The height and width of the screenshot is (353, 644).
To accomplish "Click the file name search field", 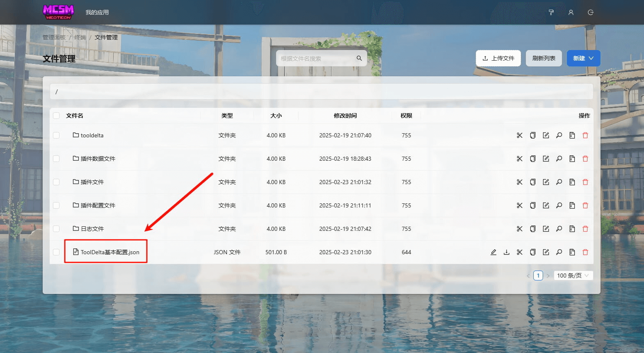I will tap(316, 59).
